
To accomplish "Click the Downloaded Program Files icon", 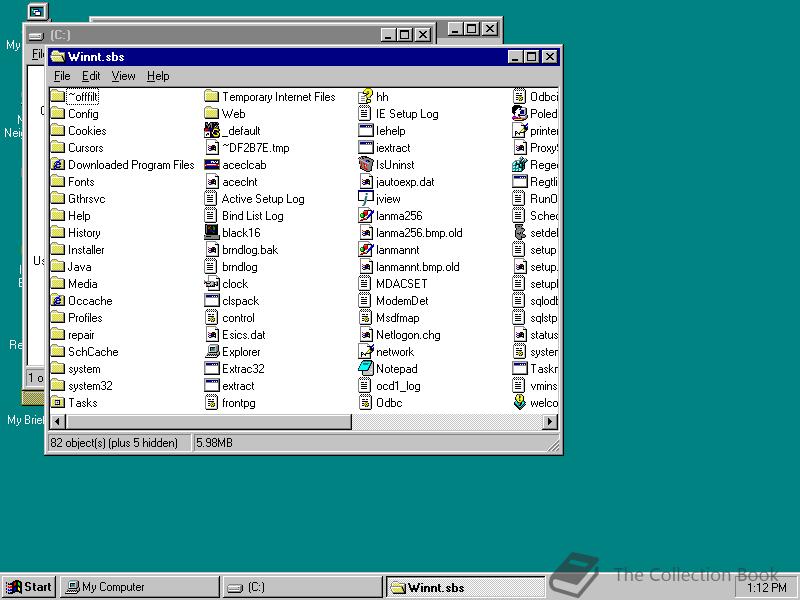I will click(58, 165).
